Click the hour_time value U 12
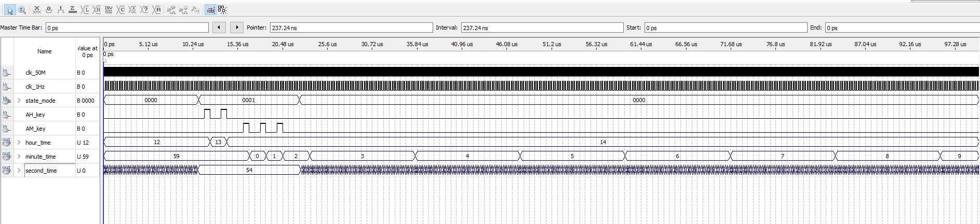This screenshot has height=224, width=980. tap(83, 143)
